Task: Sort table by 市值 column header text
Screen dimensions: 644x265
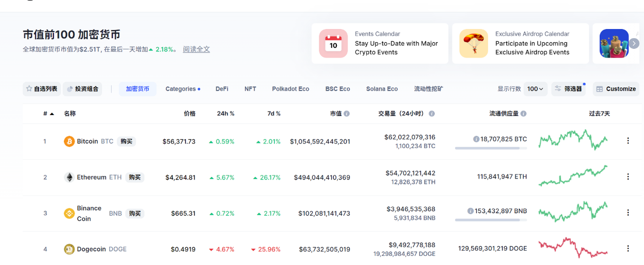Action: (336, 114)
